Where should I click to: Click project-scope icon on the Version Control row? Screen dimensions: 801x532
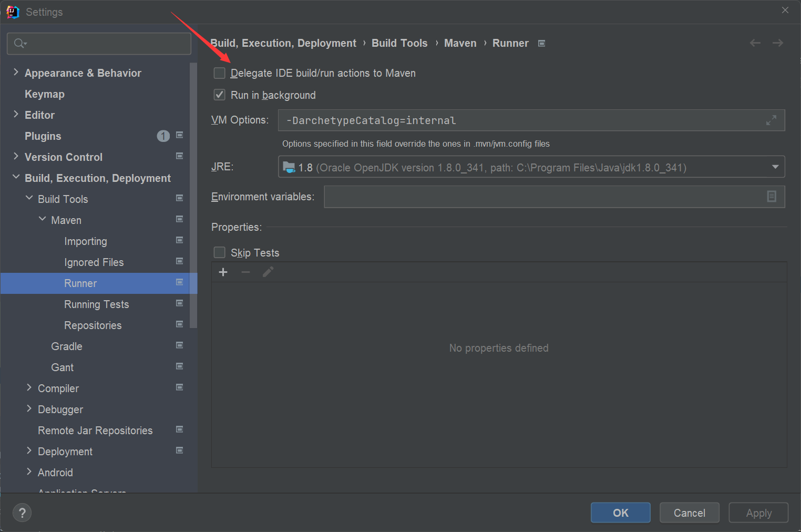[180, 156]
